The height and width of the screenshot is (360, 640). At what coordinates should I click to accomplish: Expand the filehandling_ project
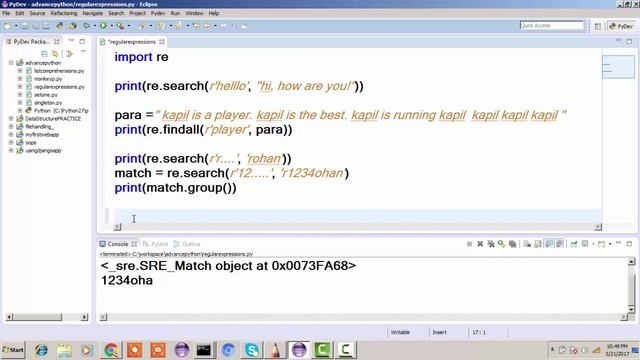pyautogui.click(x=11, y=127)
